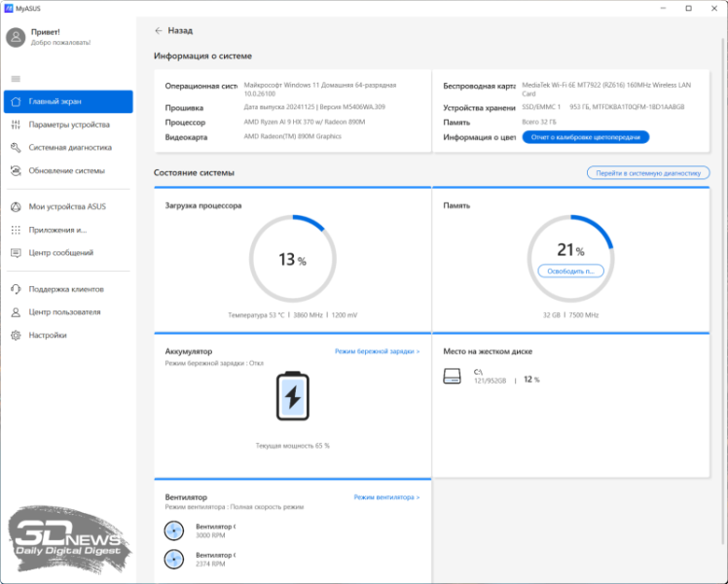Click the back arrow icon next to Назад
The width and height of the screenshot is (728, 584).
click(x=159, y=30)
